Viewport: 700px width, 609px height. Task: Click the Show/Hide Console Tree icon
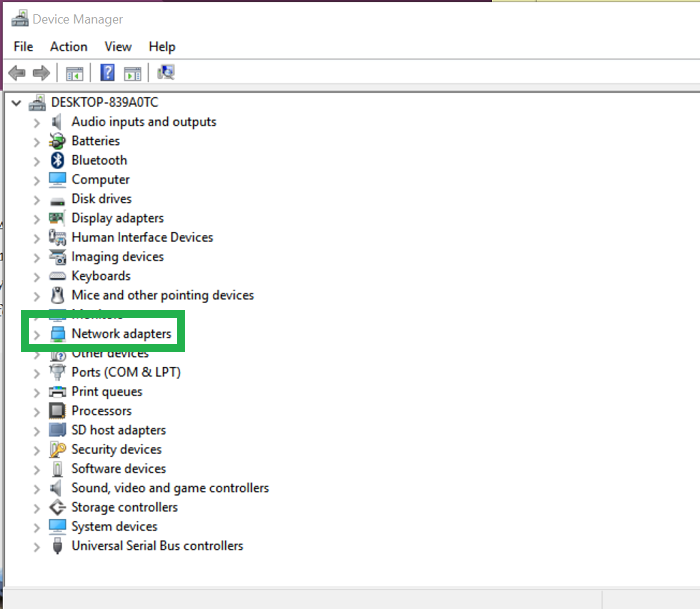click(x=74, y=73)
